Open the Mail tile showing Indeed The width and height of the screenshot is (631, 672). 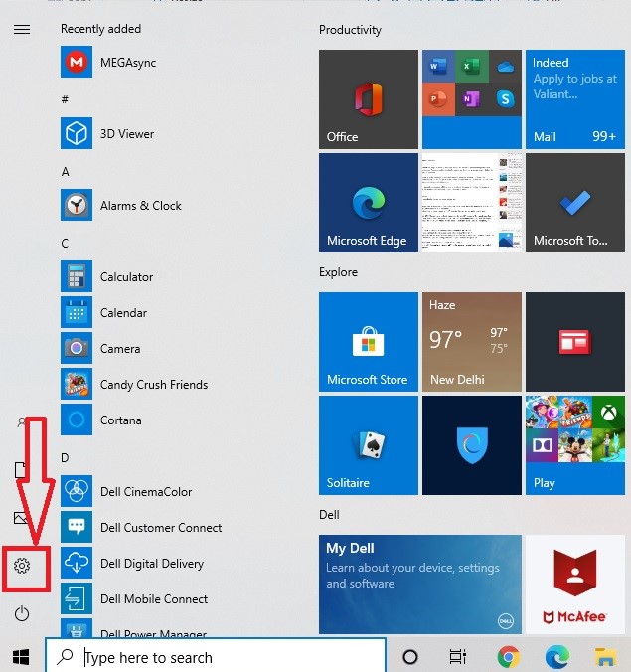click(575, 99)
